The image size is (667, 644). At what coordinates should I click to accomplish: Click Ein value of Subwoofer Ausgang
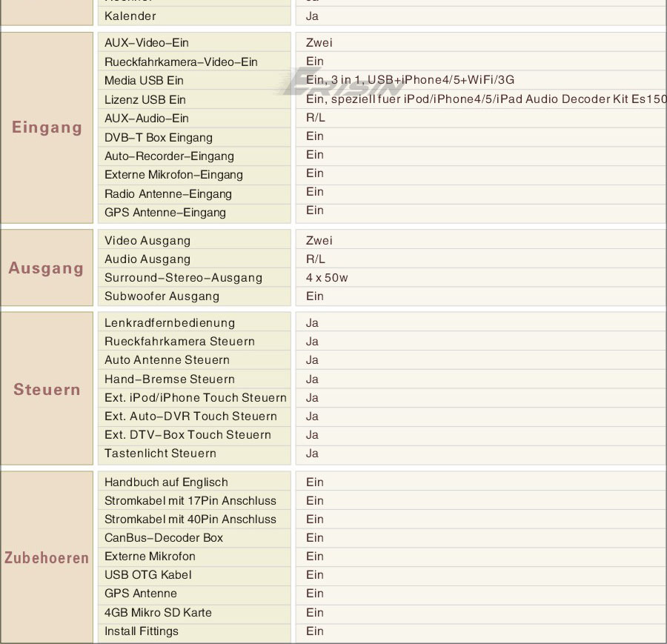315,296
